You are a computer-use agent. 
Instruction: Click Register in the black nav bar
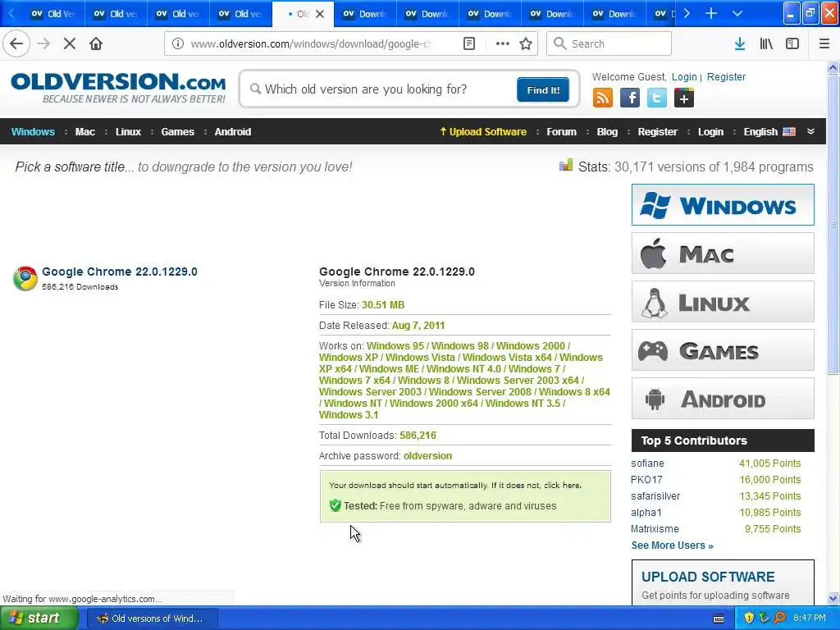(658, 132)
